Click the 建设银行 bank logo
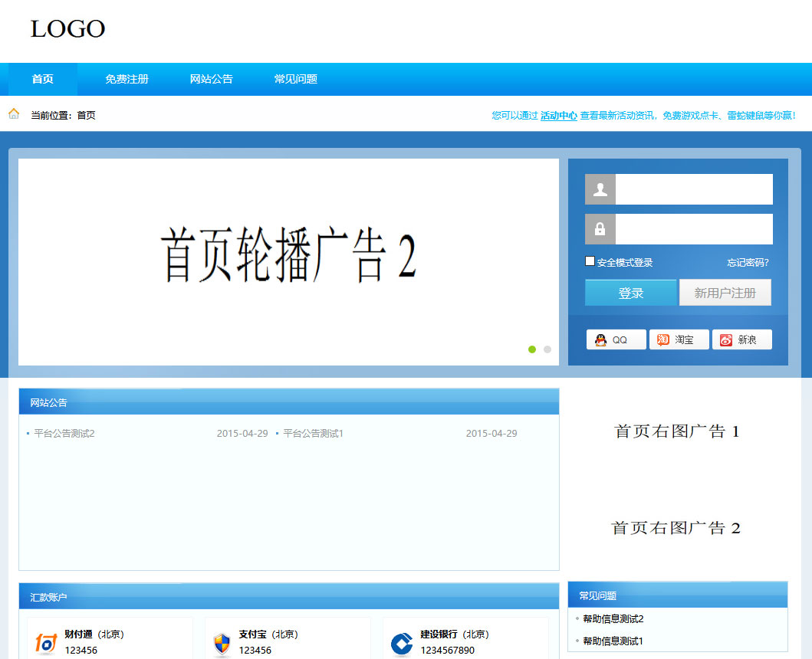The image size is (812, 659). [x=401, y=644]
